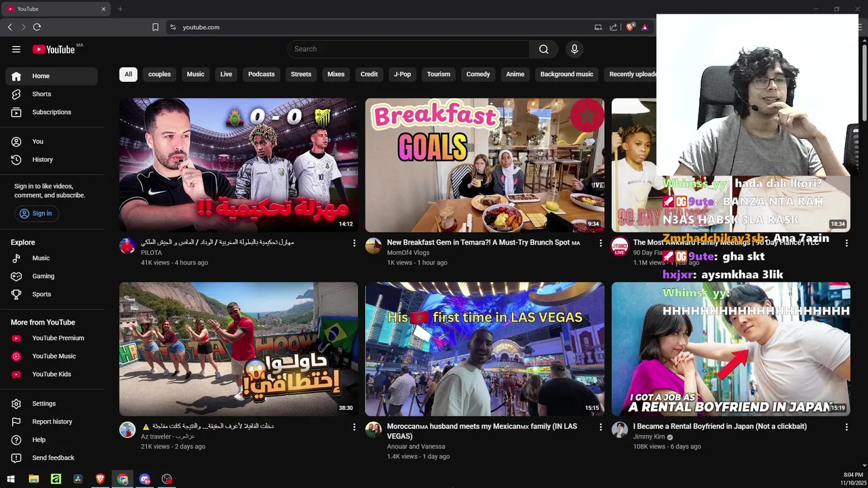Open options for Az traveler video
The width and height of the screenshot is (868, 488).
pos(354,427)
